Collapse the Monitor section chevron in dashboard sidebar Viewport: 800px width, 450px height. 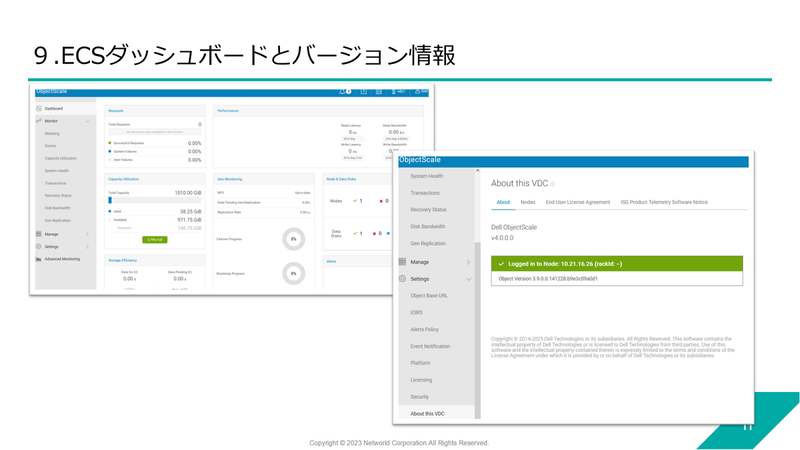coord(88,121)
